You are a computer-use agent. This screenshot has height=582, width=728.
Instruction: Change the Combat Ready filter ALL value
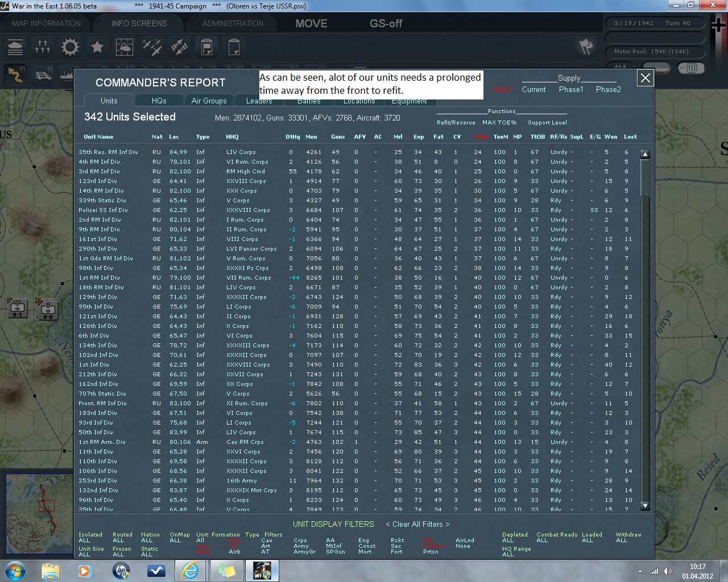pyautogui.click(x=542, y=540)
